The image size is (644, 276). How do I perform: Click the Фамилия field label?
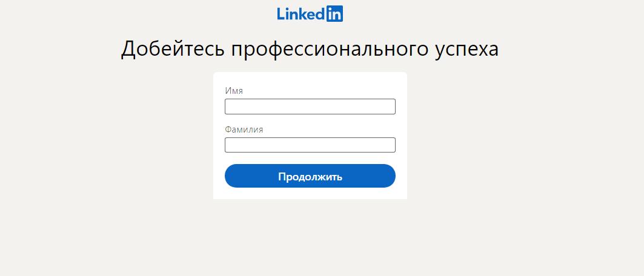coord(244,130)
